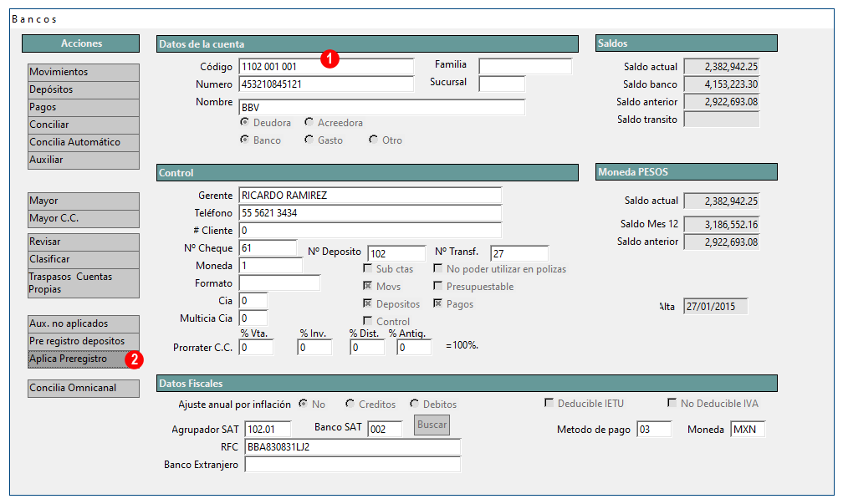Click the Numero account field

(x=326, y=84)
